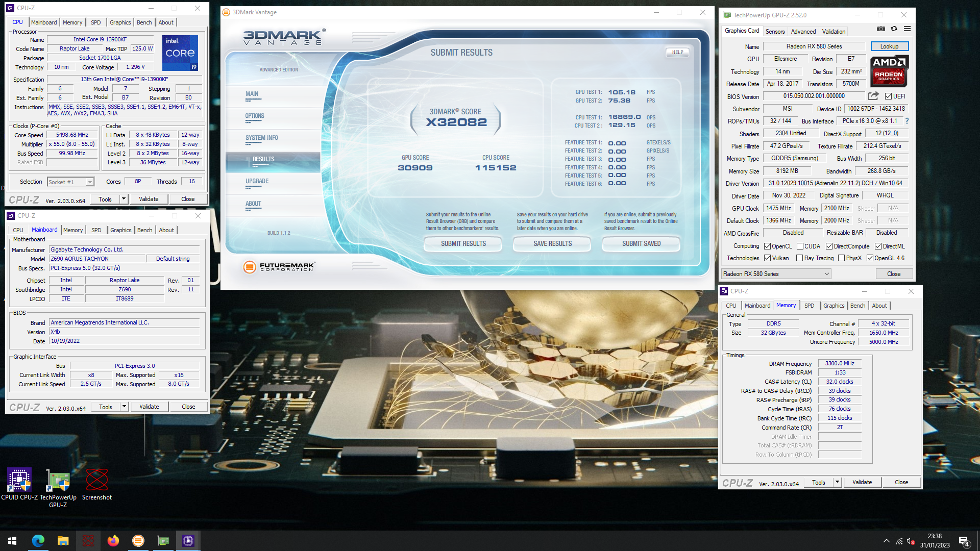Open Screenshot desktop shortcut
The height and width of the screenshot is (551, 980).
pos(97,484)
